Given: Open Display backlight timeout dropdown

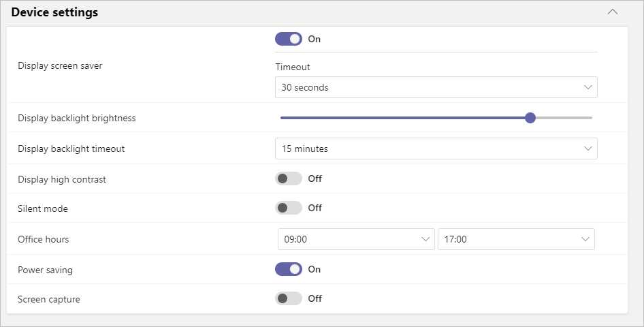Looking at the screenshot, I should [436, 149].
